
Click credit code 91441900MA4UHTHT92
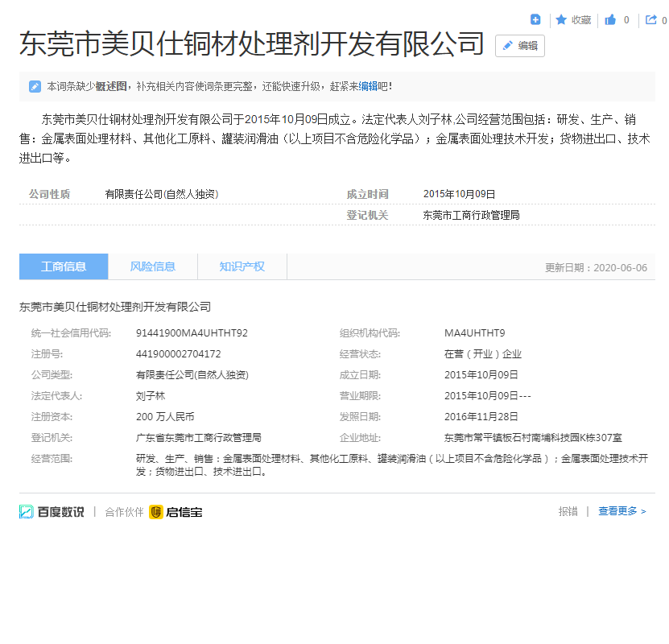point(192,333)
